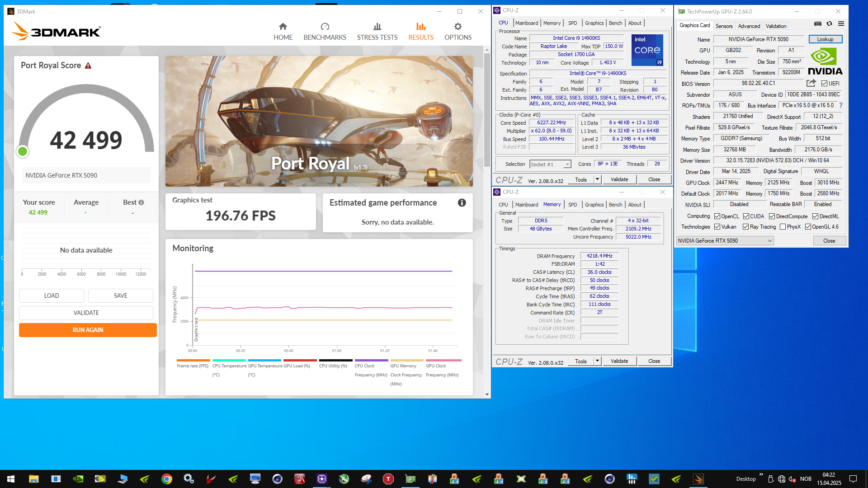Open the Bench tab in upper CPU-Z window
Image resolution: width=868 pixels, height=488 pixels.
615,23
